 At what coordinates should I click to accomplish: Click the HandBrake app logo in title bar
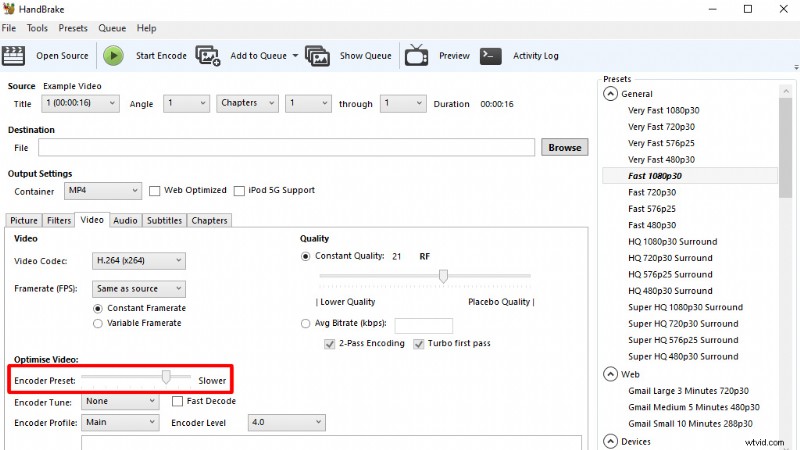(x=9, y=9)
